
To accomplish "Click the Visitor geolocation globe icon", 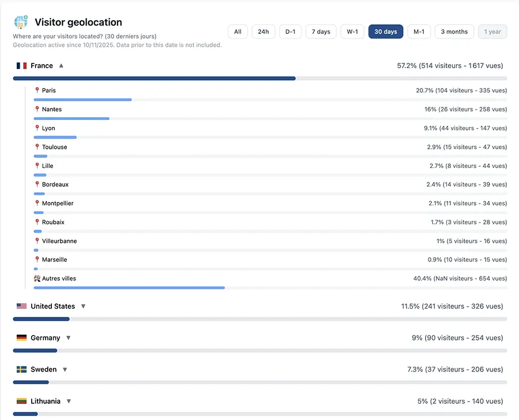I will [x=21, y=22].
